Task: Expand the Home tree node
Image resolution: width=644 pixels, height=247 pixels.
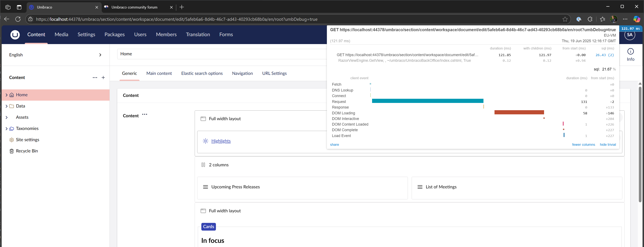Action: click(x=6, y=95)
